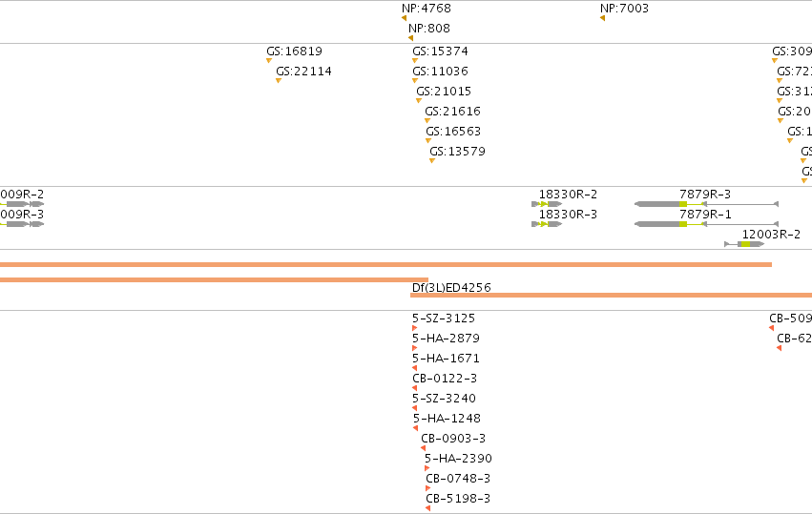The image size is (812, 514).
Task: Select the 18330R-3 transcript label
Action: (568, 215)
